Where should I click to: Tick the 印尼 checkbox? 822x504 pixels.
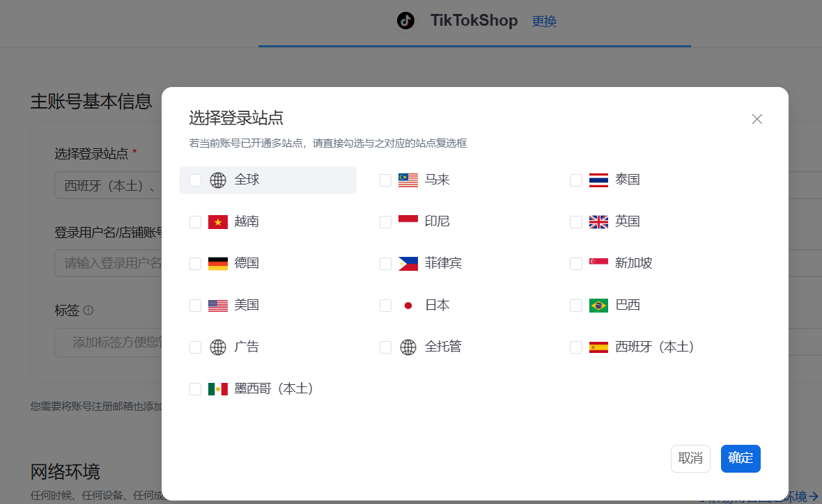pos(385,222)
